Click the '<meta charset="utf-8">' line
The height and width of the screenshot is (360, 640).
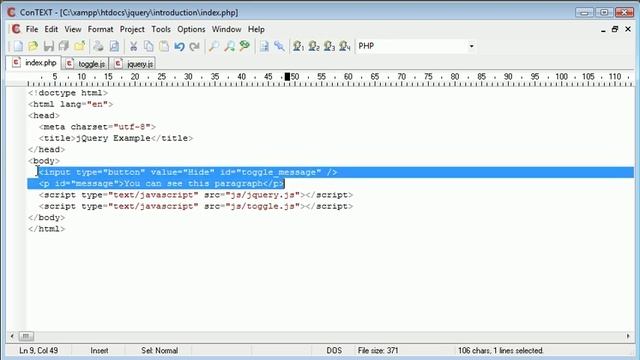pyautogui.click(x=98, y=127)
